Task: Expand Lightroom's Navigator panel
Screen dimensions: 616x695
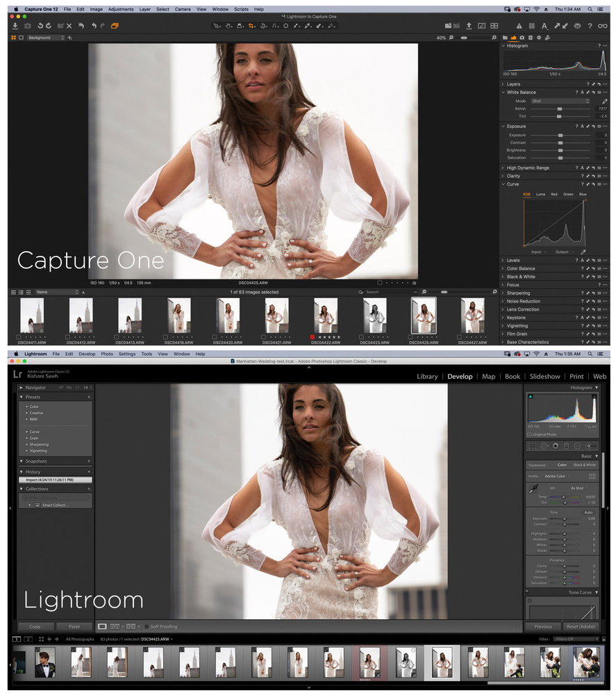Action: point(22,388)
